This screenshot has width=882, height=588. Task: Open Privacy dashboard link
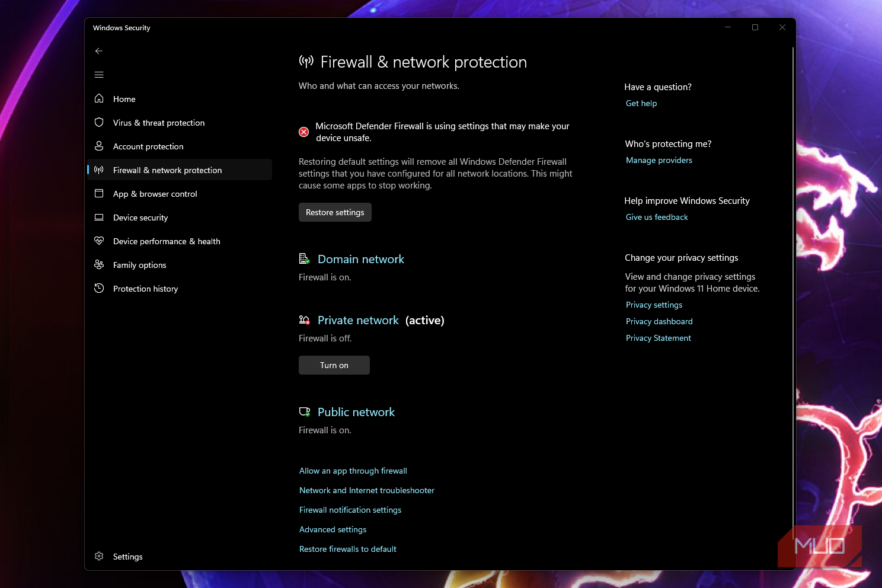[x=659, y=321]
